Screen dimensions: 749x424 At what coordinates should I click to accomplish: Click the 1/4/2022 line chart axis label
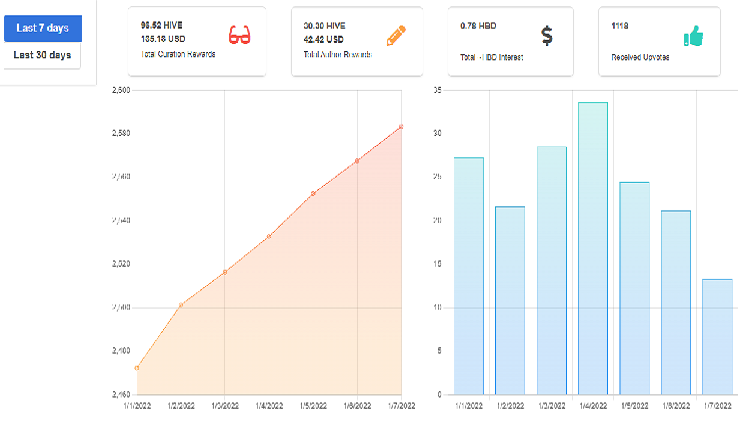tap(269, 406)
